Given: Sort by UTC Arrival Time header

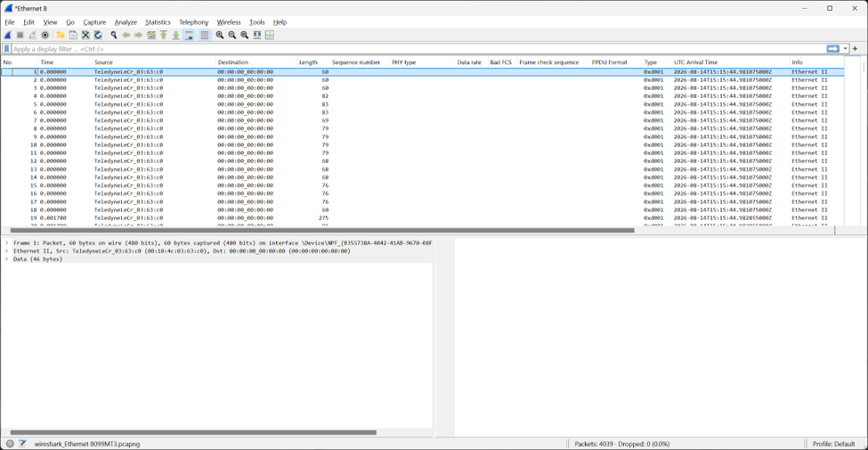Looking at the screenshot, I should click(730, 62).
